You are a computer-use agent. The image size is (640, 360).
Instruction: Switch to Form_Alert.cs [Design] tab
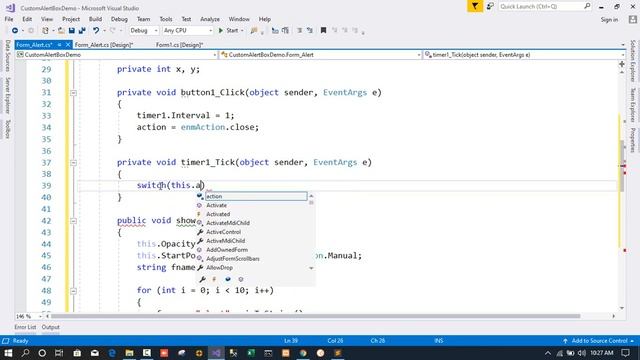point(104,45)
